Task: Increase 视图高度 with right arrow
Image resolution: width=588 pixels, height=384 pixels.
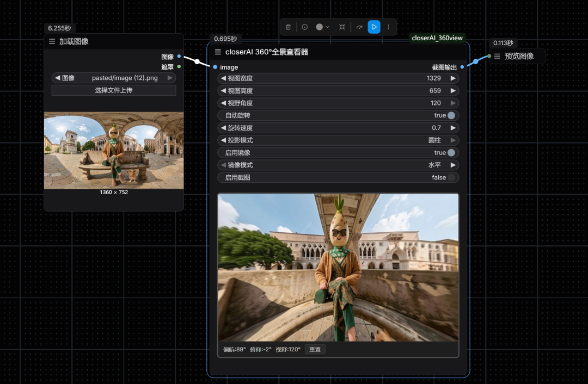Action: tap(453, 91)
